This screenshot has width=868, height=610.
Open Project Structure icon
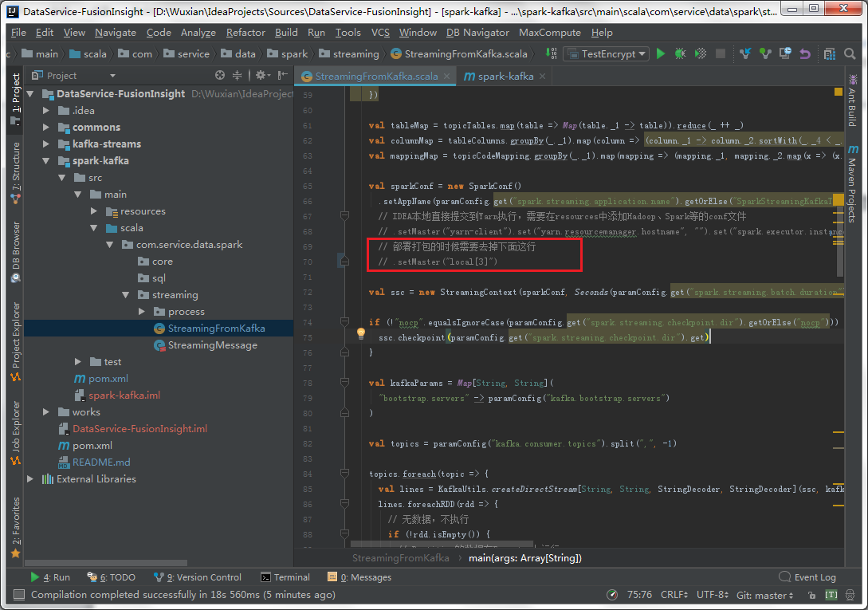point(829,53)
